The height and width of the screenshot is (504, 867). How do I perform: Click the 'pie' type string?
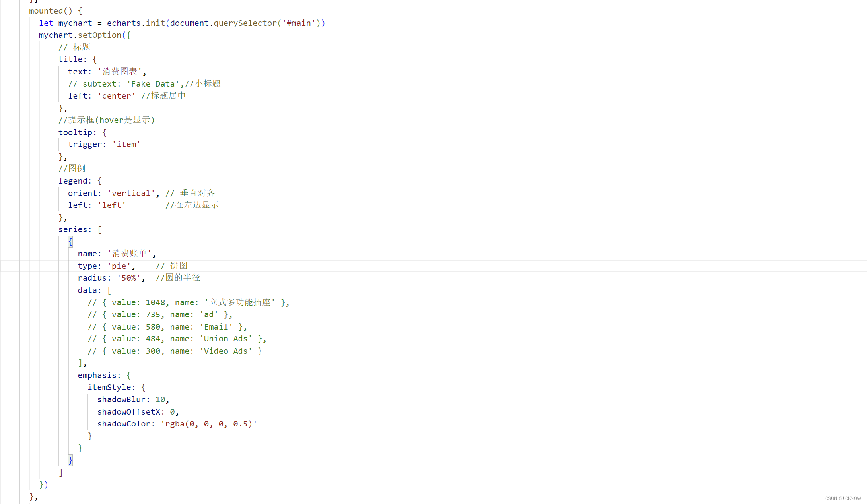119,266
